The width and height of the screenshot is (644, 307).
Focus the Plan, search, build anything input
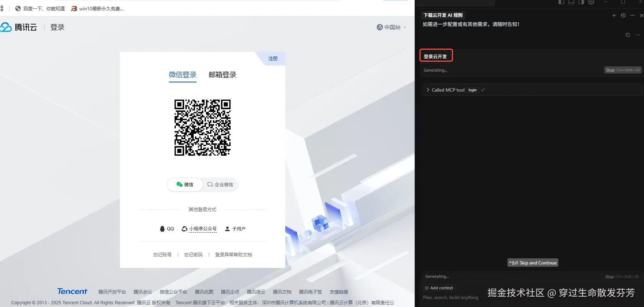(x=451, y=297)
